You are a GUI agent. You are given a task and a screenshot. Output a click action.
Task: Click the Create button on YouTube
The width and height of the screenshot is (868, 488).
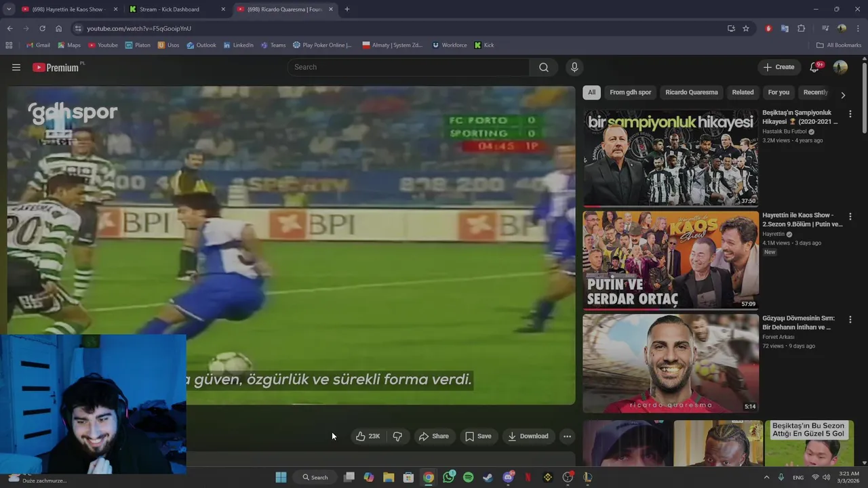click(778, 67)
